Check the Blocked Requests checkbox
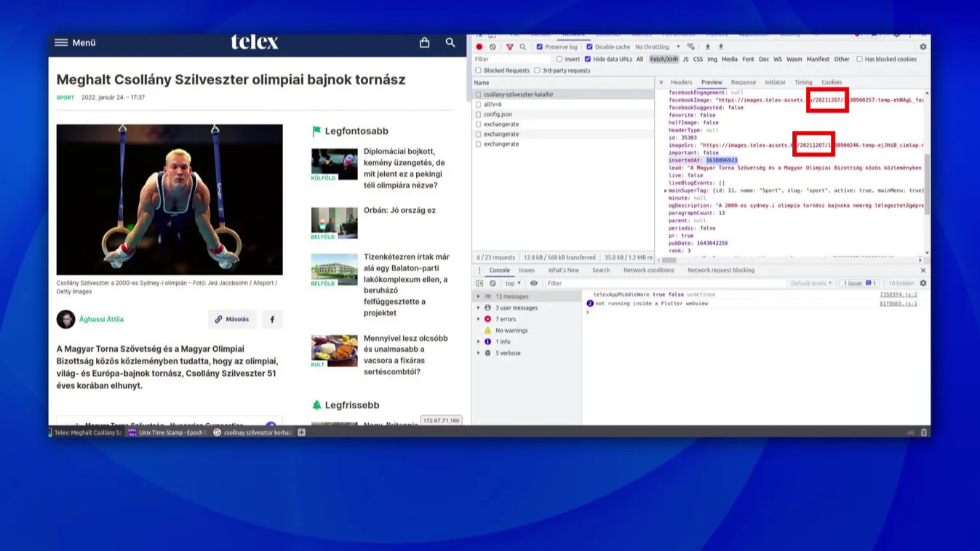The width and height of the screenshot is (980, 551). pyautogui.click(x=479, y=70)
